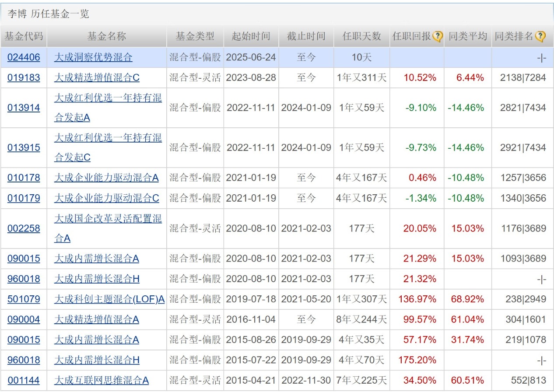Open fund code 010178 link
This screenshot has height=392, width=554.
pos(24,178)
